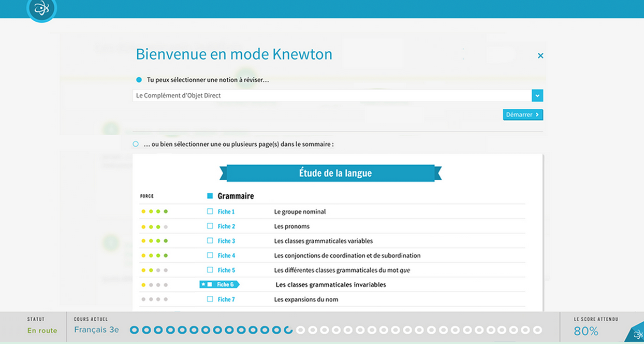The height and width of the screenshot is (344, 644).
Task: Click the star icon on Fiche 6 tag
Action: point(203,284)
